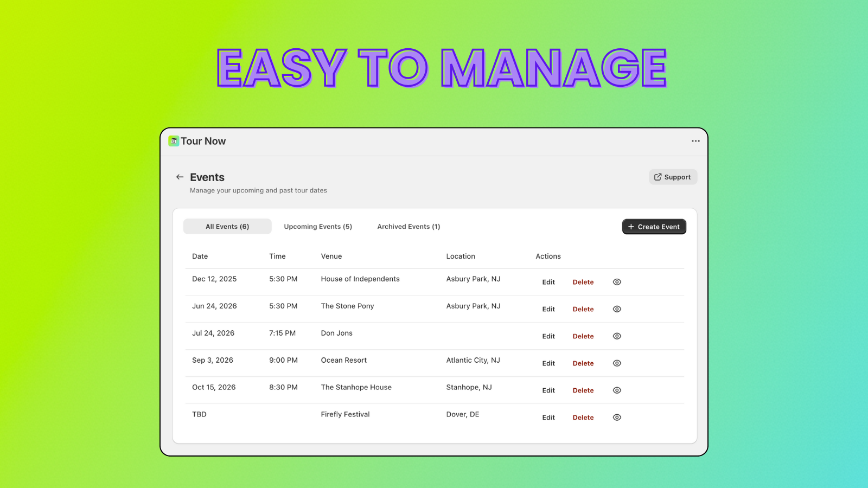Click the Create Event button
Image resolution: width=868 pixels, height=488 pixels.
click(x=654, y=227)
